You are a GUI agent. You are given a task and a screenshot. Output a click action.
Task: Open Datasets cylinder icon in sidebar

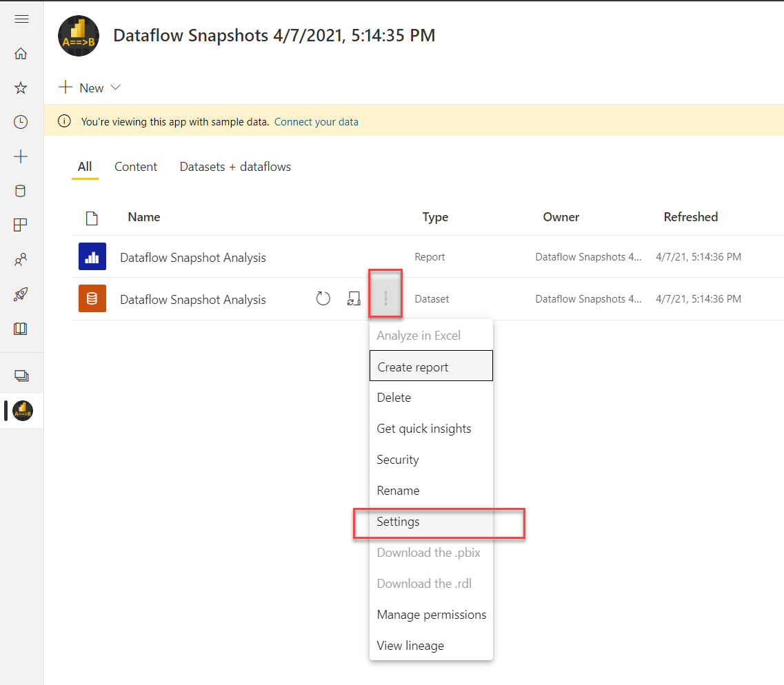click(21, 191)
